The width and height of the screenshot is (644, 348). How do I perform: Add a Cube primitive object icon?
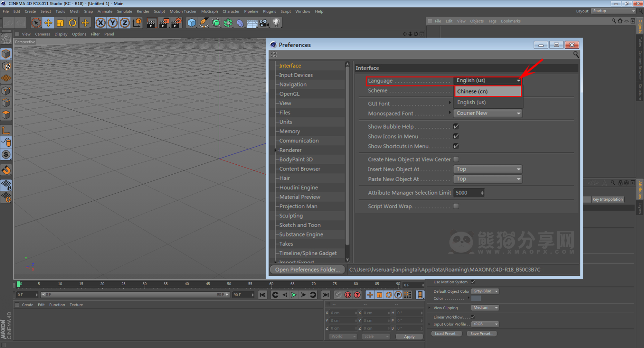click(x=192, y=23)
